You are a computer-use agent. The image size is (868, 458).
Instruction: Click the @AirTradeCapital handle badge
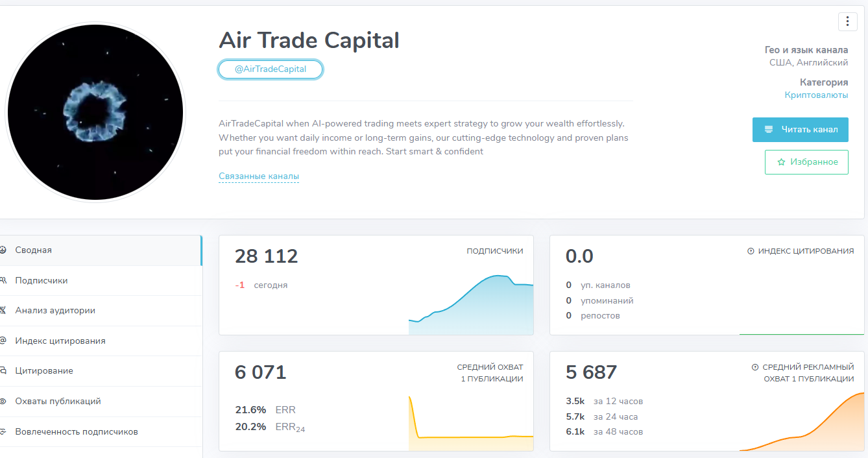click(x=271, y=69)
